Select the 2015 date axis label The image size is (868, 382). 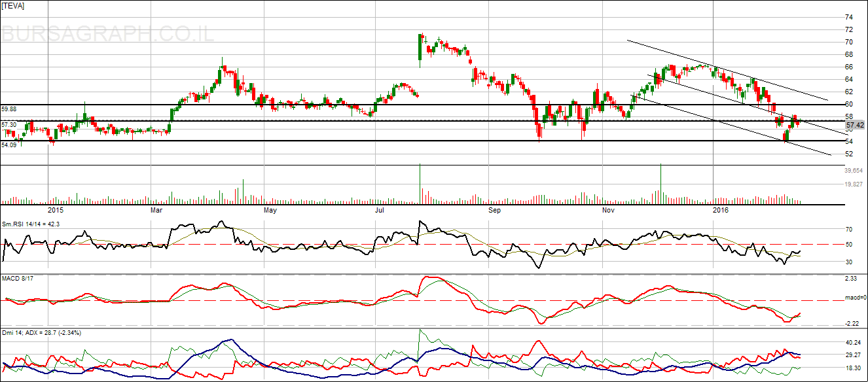coord(56,210)
